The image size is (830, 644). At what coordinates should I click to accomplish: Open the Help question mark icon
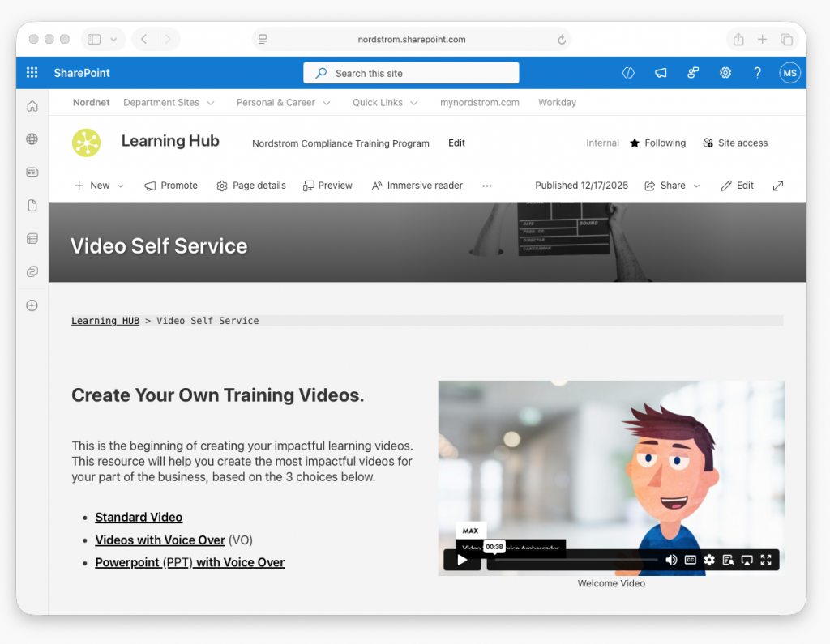[x=757, y=73]
